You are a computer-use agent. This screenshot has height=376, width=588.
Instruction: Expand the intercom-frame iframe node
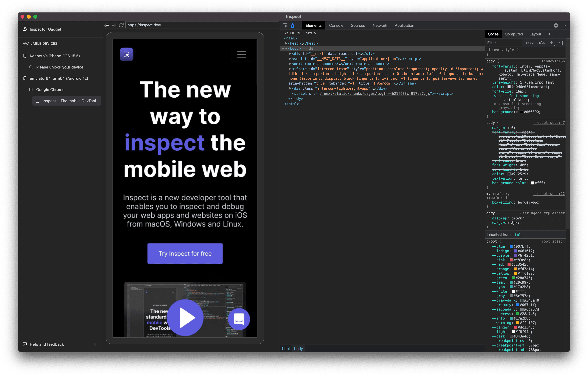[x=290, y=69]
